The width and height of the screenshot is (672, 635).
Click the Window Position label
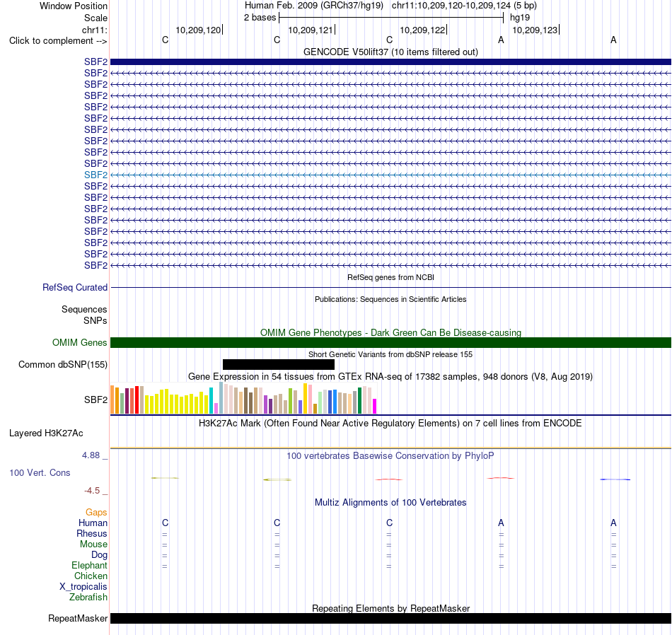tap(74, 6)
